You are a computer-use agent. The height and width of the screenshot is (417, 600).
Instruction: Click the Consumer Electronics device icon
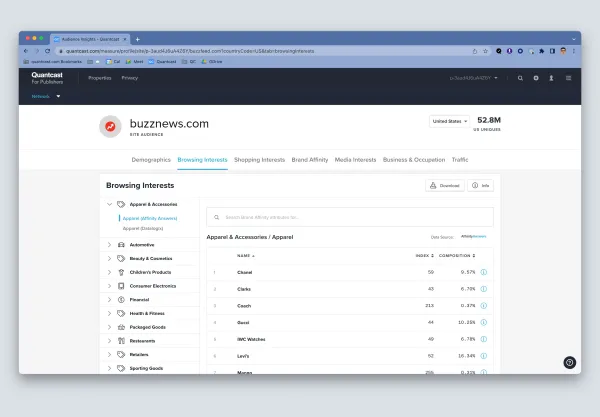(x=121, y=286)
